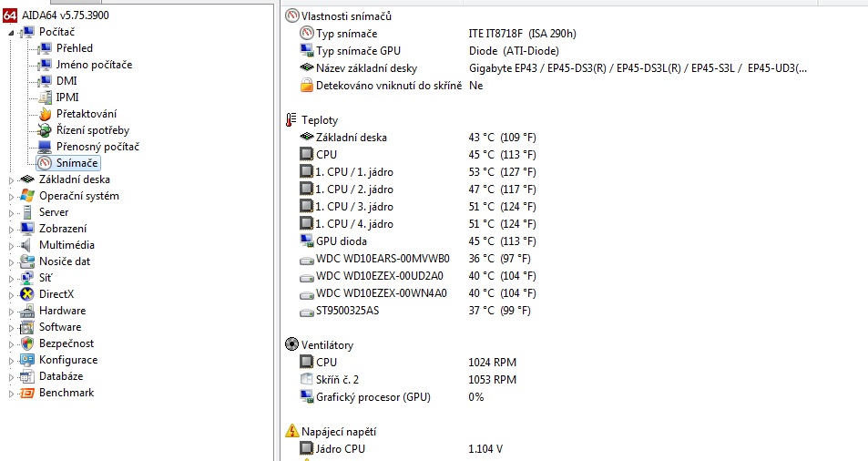The height and width of the screenshot is (461, 868).
Task: Click the 1024 RPM CPU fan value
Action: pos(492,362)
